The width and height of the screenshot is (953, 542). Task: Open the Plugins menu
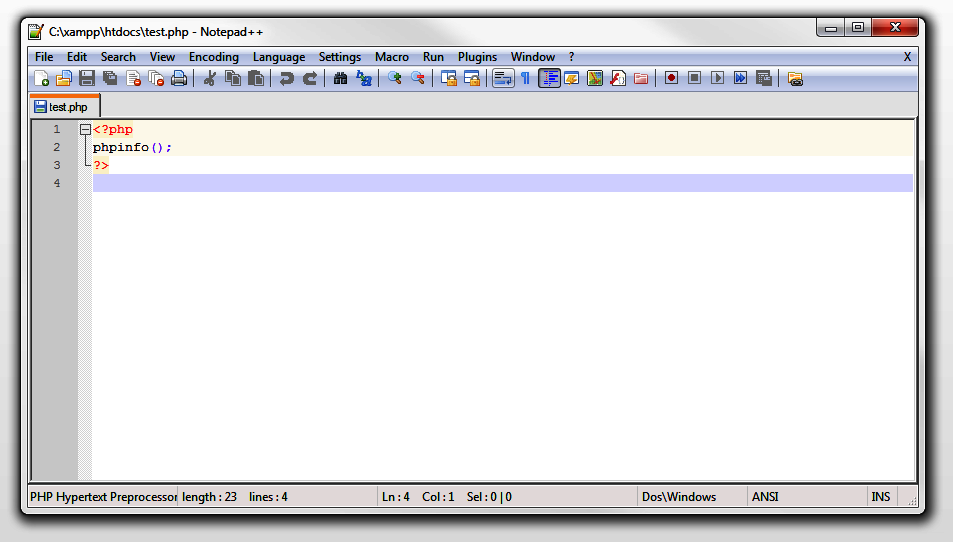(477, 57)
